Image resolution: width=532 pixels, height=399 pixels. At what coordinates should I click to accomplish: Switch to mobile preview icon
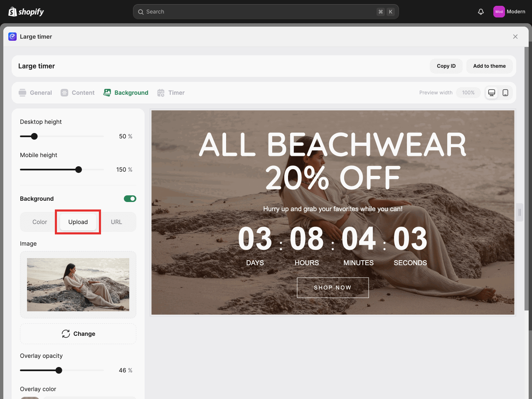[x=505, y=93]
